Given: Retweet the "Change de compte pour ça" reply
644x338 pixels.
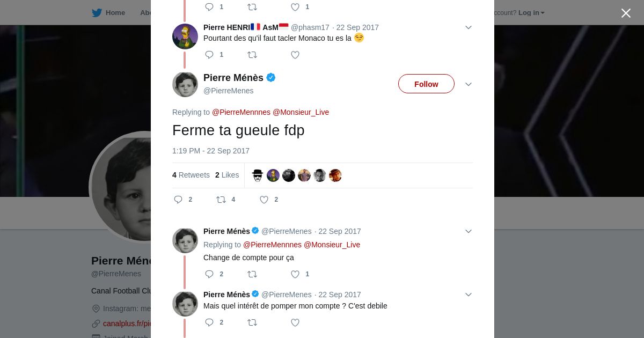Looking at the screenshot, I should pos(252,274).
